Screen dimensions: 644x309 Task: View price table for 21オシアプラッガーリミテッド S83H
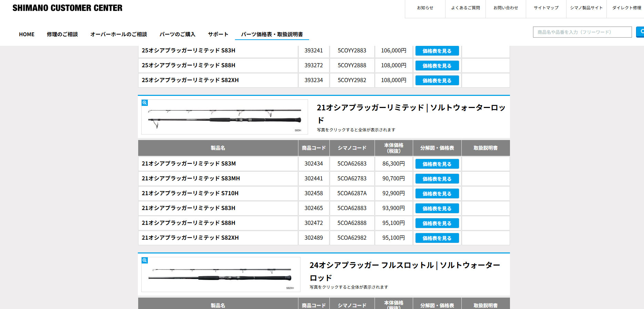click(x=437, y=208)
